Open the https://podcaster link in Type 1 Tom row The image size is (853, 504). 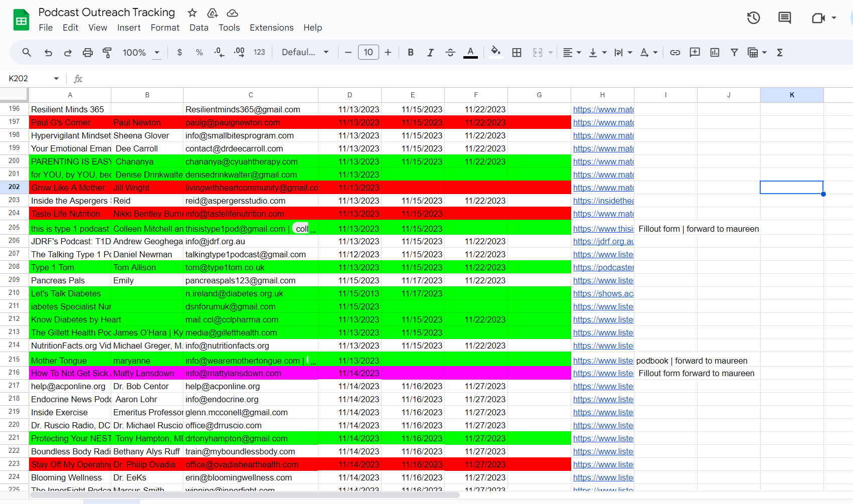click(x=603, y=267)
